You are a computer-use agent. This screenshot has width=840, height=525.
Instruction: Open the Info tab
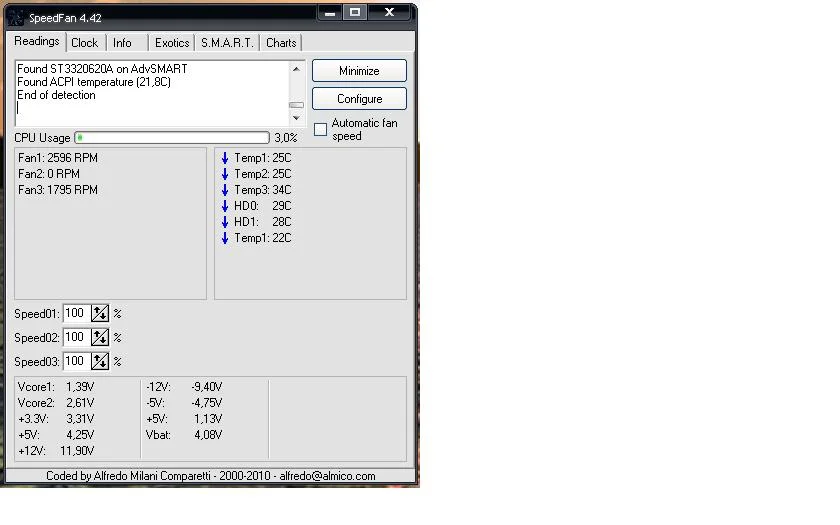(x=122, y=43)
